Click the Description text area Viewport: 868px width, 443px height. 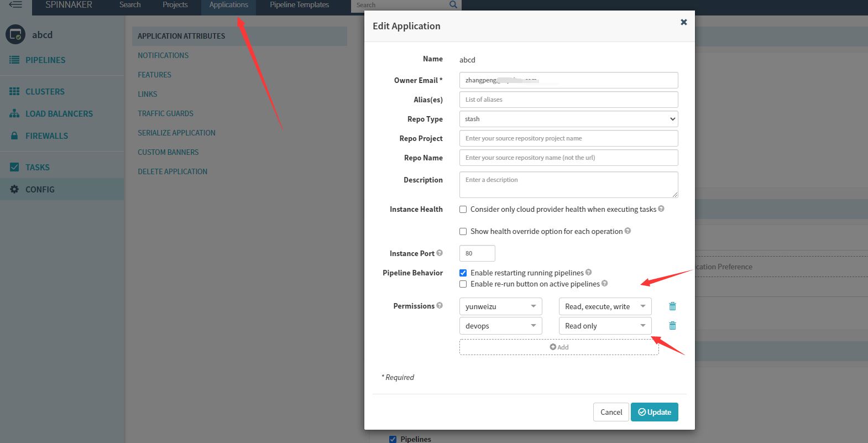(x=568, y=185)
